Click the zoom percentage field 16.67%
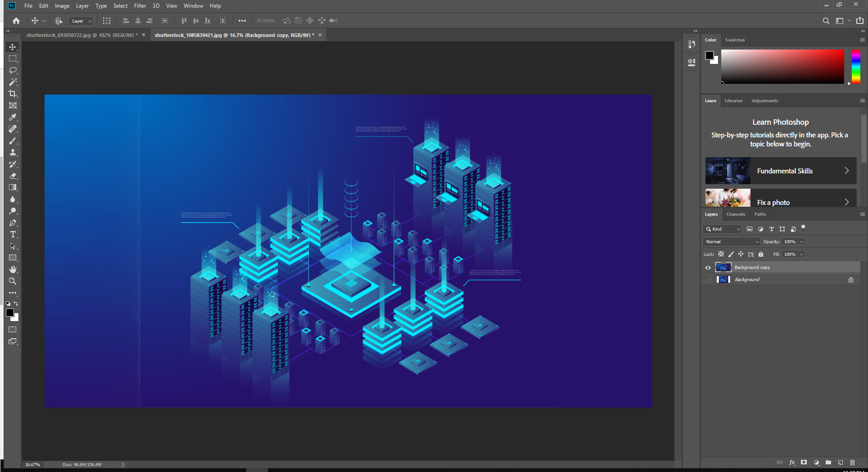Viewport: 868px width, 472px height. pos(32,464)
